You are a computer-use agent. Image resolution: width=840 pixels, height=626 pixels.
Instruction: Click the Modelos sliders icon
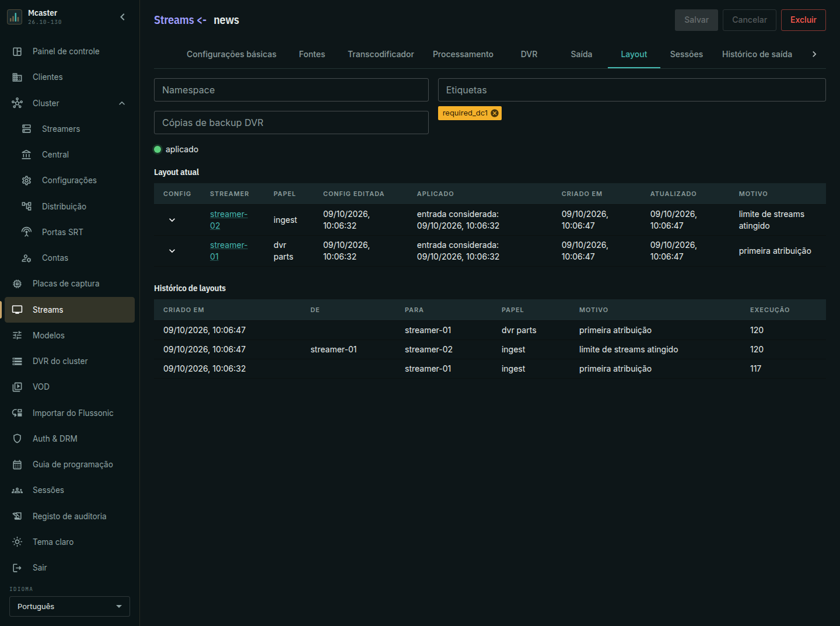pos(17,335)
